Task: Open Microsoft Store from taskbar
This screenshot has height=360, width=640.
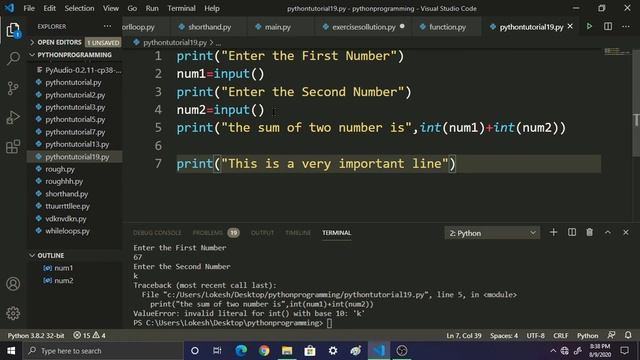Action: tap(310, 351)
